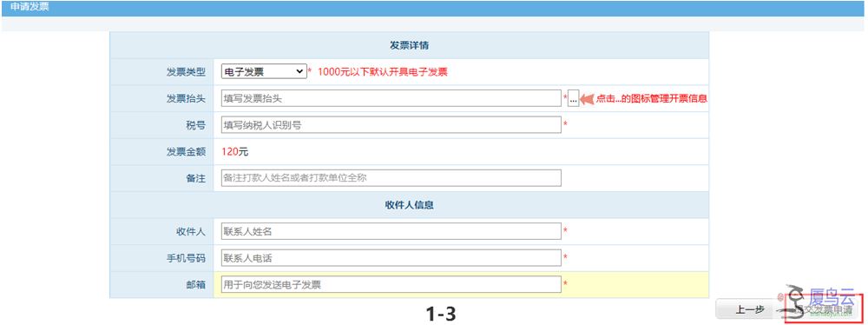Click the 提交发票申请 submit button
This screenshot has height=325, width=868.
click(x=825, y=310)
